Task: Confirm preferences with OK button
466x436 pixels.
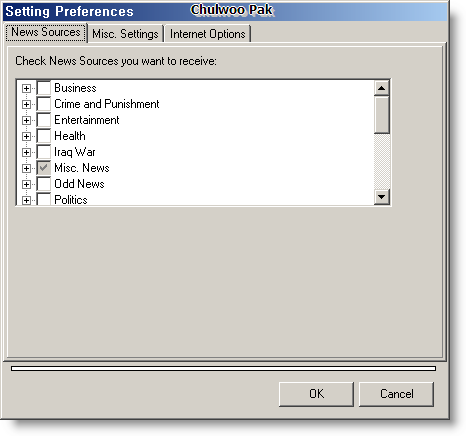Action: tap(316, 394)
